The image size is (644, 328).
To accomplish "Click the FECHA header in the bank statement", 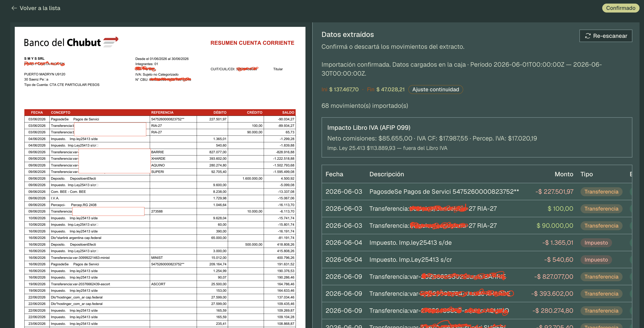I will point(37,112).
